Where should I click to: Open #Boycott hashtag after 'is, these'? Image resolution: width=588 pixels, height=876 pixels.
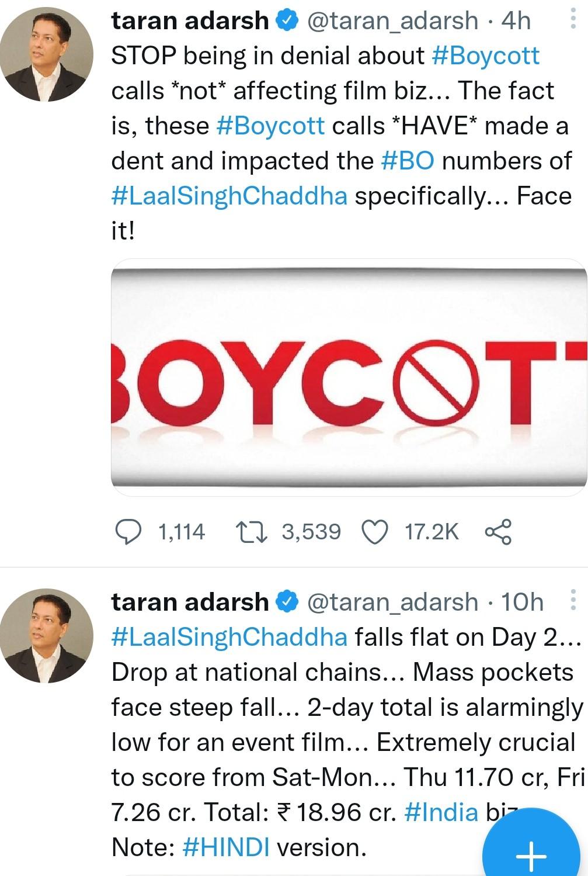[x=270, y=126]
